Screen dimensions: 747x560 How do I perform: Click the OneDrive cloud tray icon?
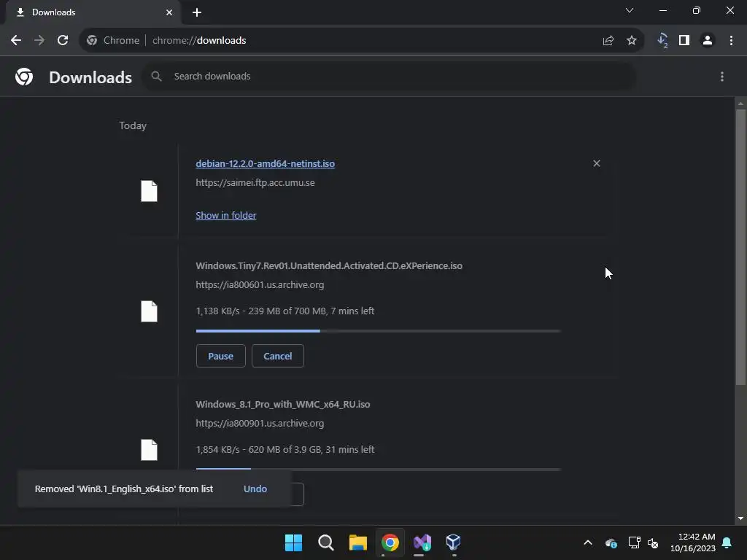pos(611,542)
